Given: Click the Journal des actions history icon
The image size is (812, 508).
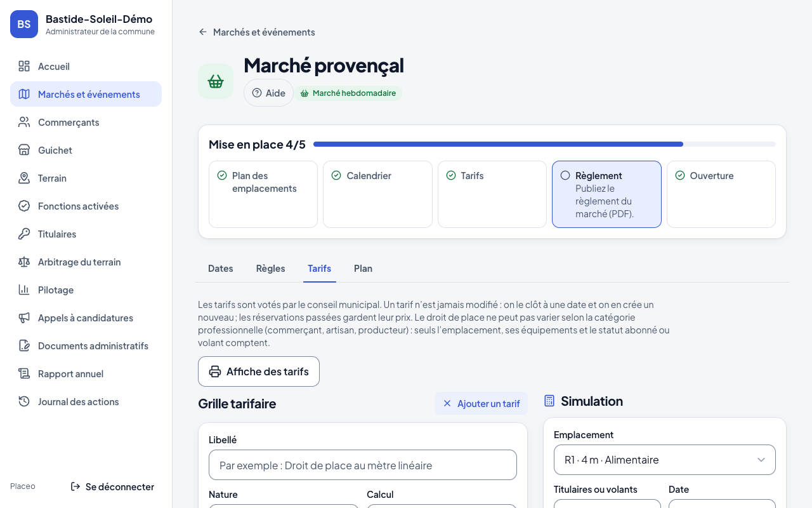Looking at the screenshot, I should pyautogui.click(x=24, y=401).
